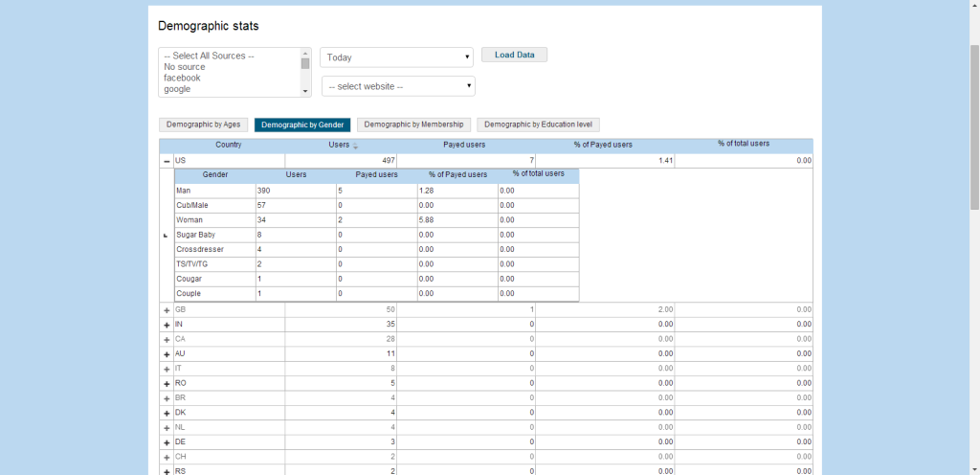Expand the GB country row
980x475 pixels.
pos(167,310)
